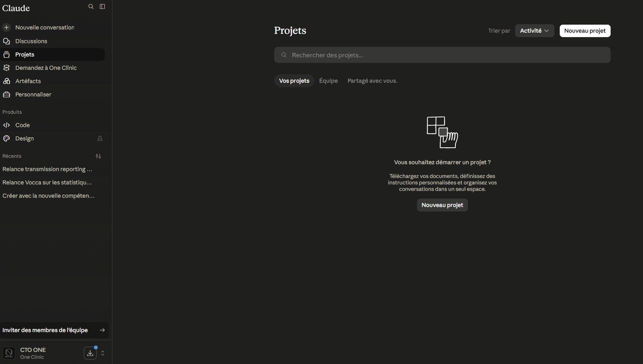Open the Récents filter sliders icon

98,156
